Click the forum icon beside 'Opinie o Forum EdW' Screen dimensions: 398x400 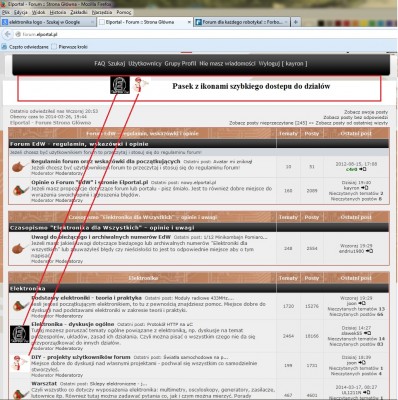20,190
